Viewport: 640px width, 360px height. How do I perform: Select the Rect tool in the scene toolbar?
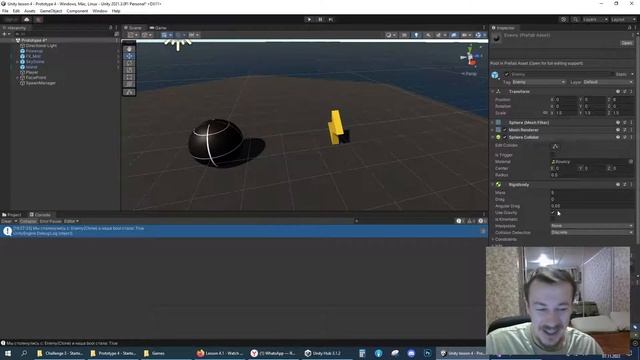click(129, 77)
